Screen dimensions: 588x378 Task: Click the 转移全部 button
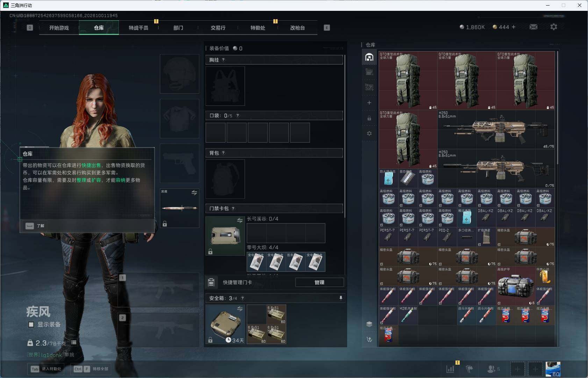pyautogui.click(x=92, y=369)
